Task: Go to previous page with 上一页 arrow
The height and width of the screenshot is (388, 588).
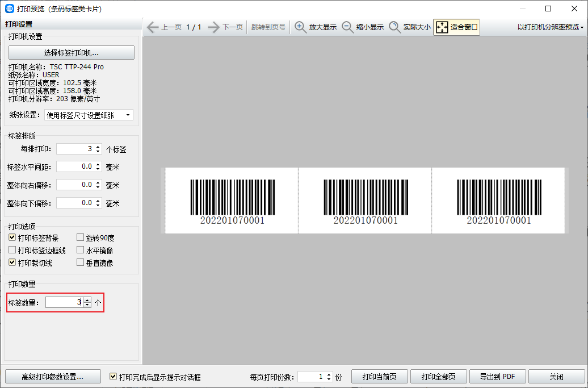Action: tap(164, 27)
